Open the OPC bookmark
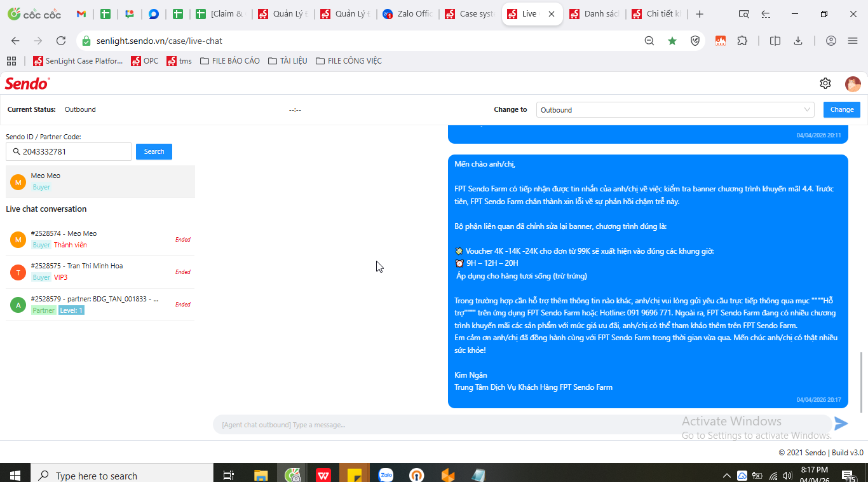 point(145,61)
